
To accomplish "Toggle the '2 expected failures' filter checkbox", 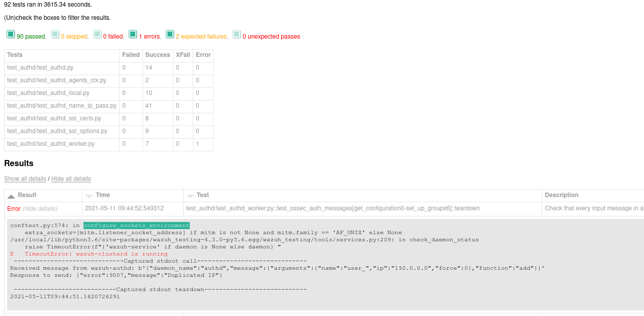I will tap(170, 35).
